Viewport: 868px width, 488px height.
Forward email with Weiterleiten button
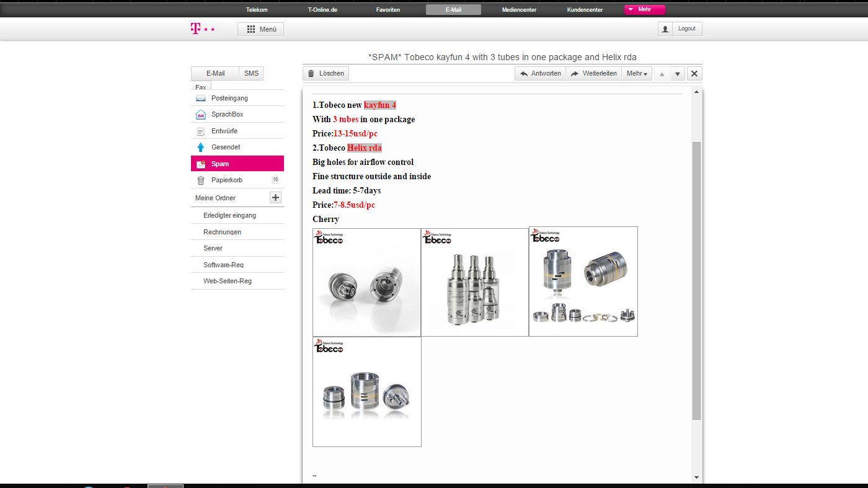(593, 74)
